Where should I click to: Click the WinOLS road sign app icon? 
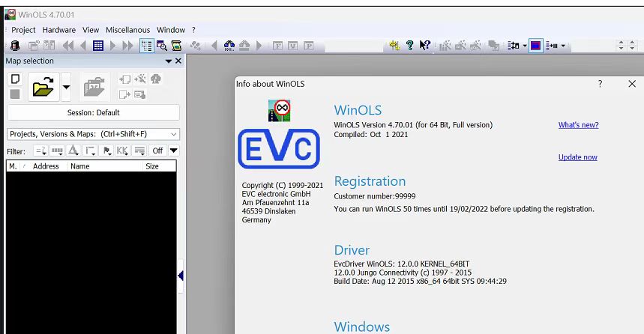point(280,110)
